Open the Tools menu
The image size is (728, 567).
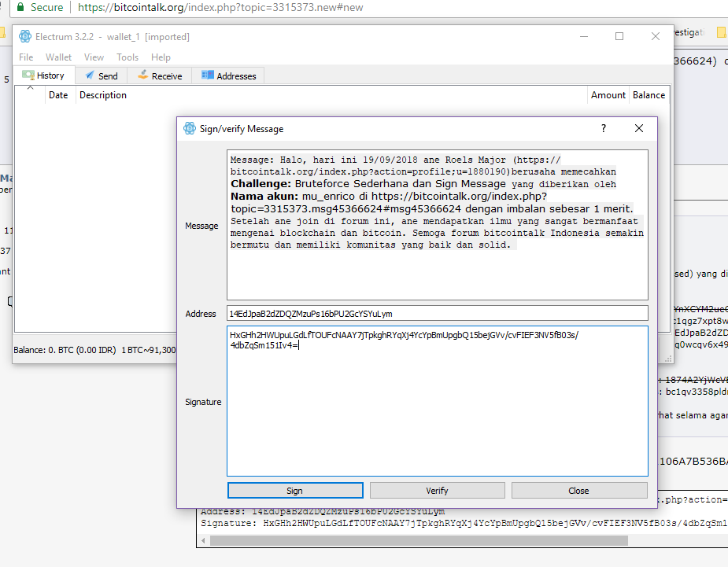(x=127, y=57)
